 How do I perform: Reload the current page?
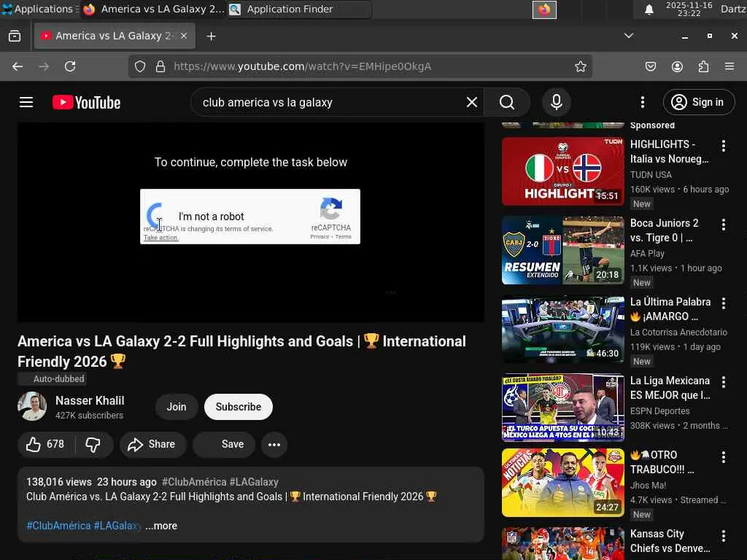click(70, 66)
